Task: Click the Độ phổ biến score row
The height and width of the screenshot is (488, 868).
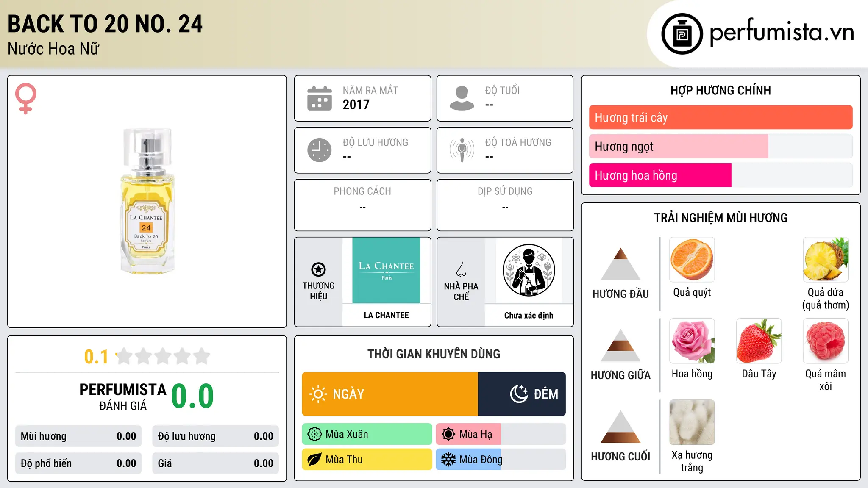Action: 78,463
